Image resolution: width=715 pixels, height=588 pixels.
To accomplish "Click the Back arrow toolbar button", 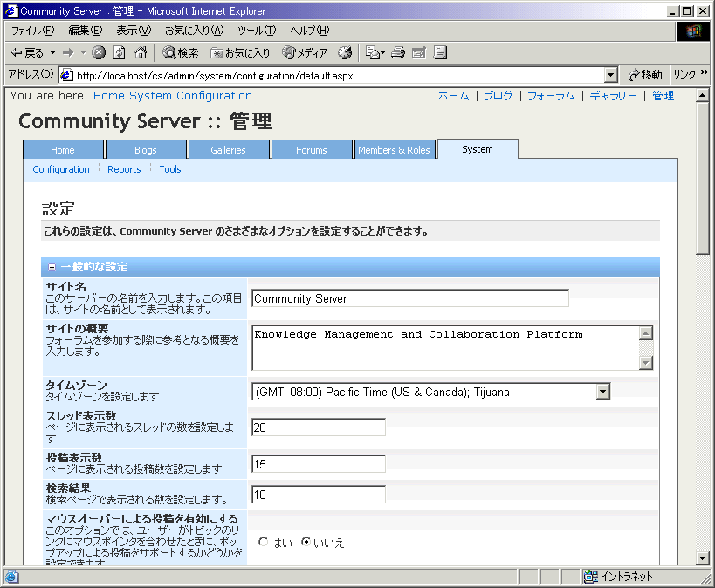I will [x=26, y=53].
